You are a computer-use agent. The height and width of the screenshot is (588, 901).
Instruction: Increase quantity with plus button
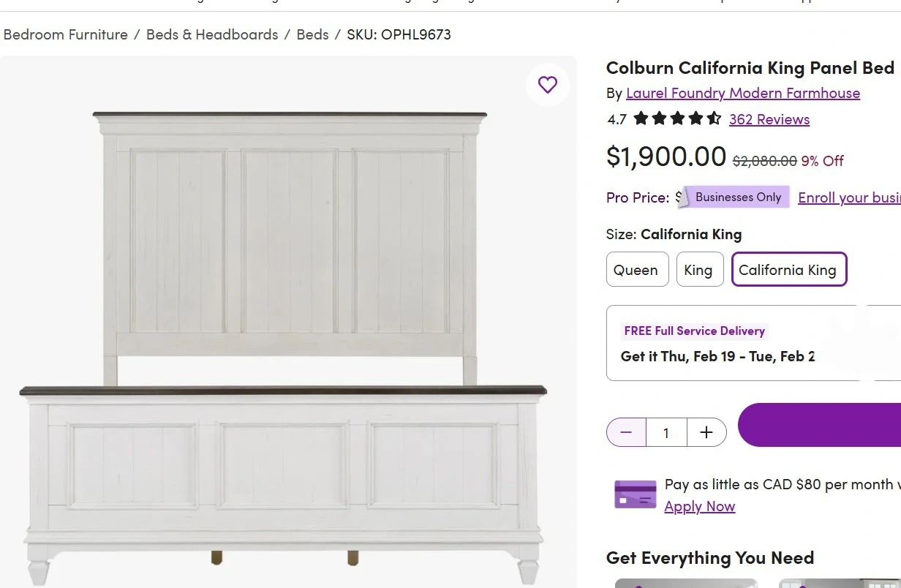706,432
